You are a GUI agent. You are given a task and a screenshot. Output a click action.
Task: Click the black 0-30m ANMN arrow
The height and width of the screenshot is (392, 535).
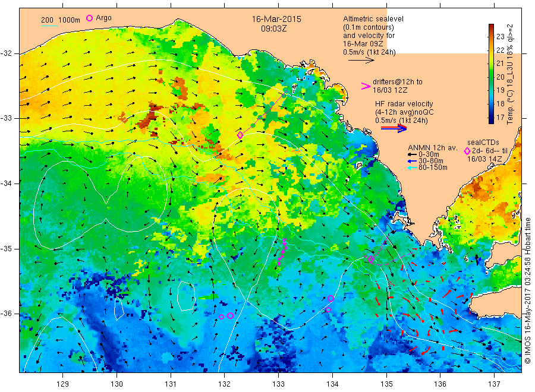[x=412, y=154]
